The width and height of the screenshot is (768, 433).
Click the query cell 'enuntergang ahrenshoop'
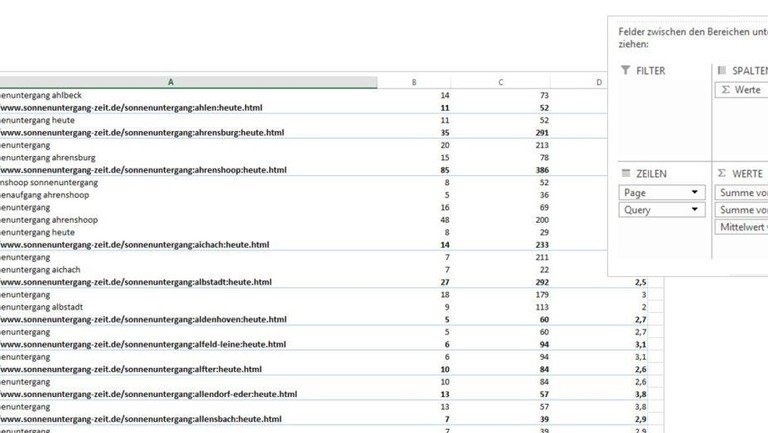49,220
